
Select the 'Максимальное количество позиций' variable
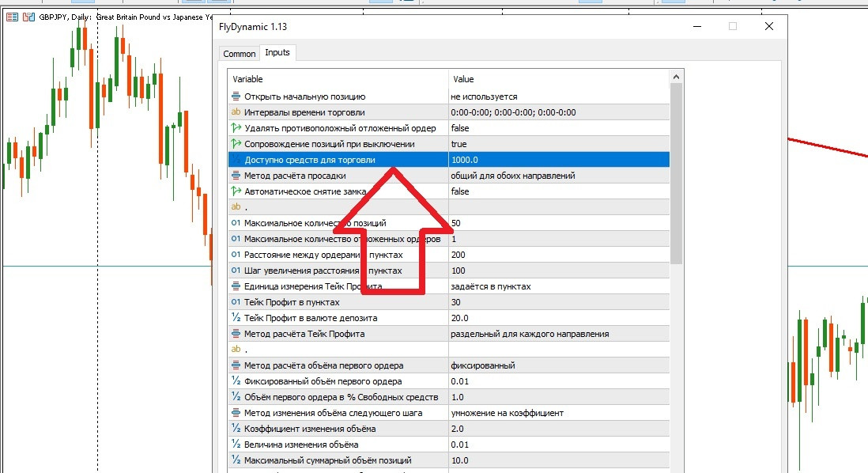point(315,223)
